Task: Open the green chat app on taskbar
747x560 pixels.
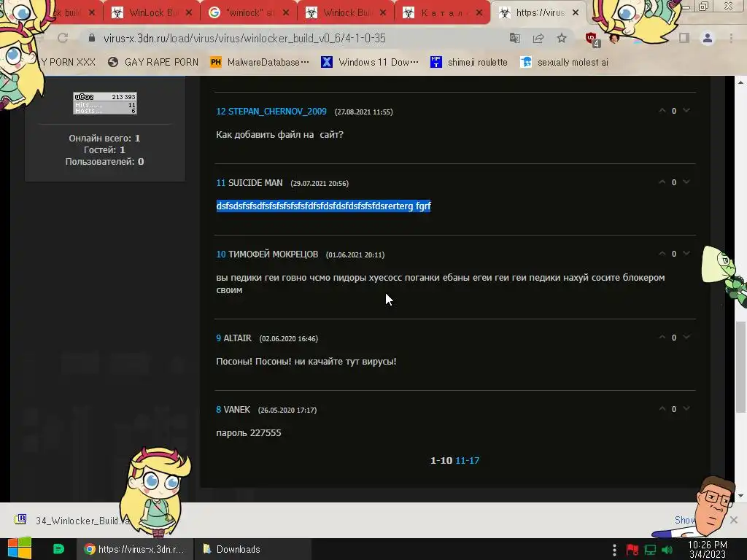Action: (58, 549)
